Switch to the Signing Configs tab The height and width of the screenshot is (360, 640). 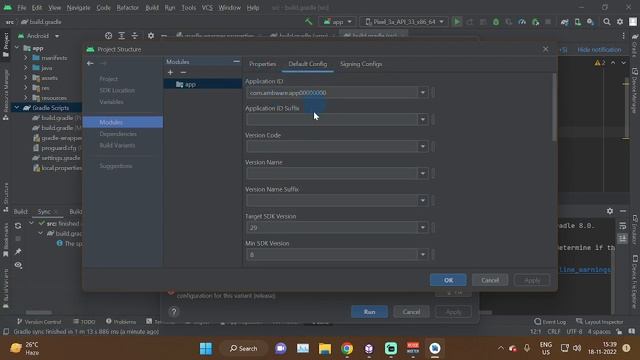(361, 64)
